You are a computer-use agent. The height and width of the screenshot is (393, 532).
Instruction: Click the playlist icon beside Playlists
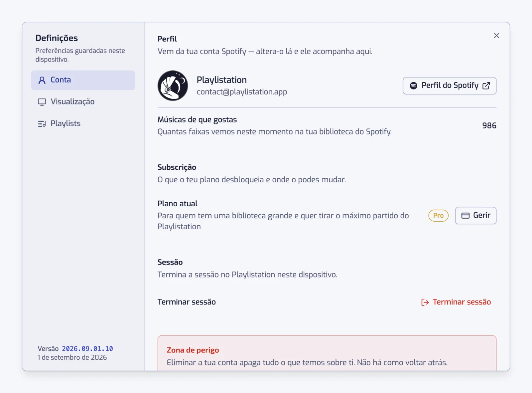tap(42, 124)
